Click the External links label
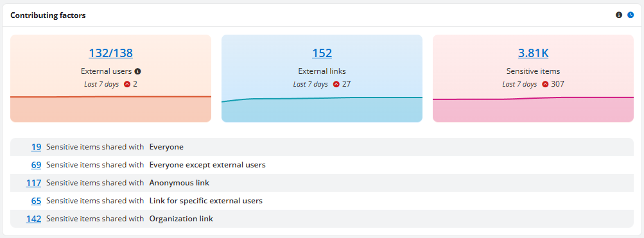Image resolution: width=644 pixels, height=238 pixels. (322, 71)
